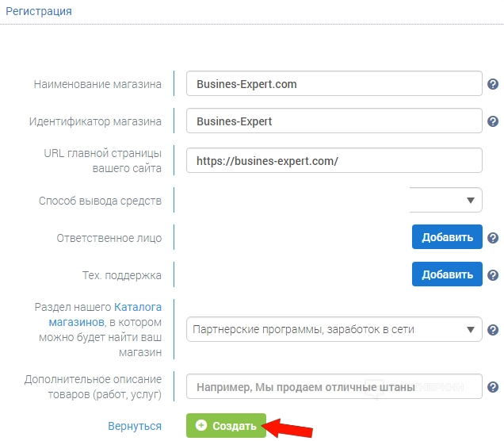Click help icon beside Идентификатор магазина field
This screenshot has width=504, height=441.
click(492, 121)
